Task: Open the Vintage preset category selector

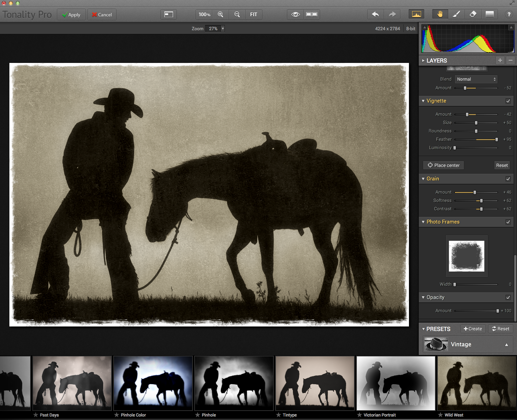Action: (x=468, y=344)
